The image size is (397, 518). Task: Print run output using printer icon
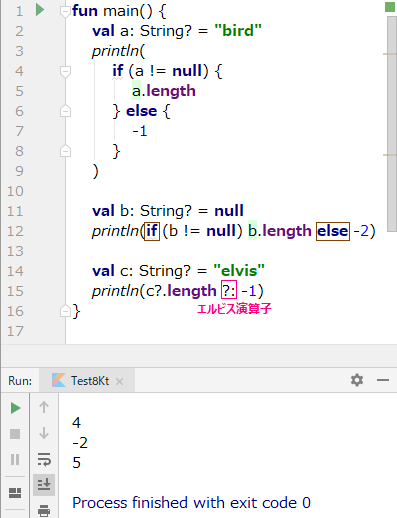coord(44,510)
